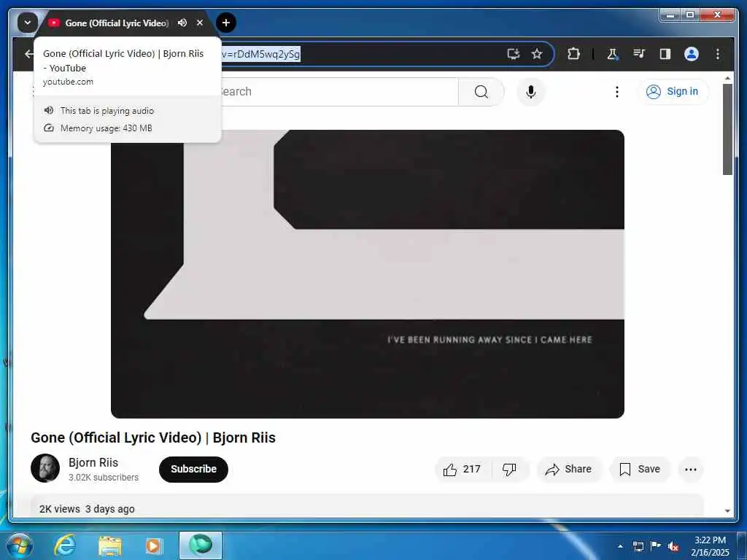Select the active browser taskbar button

point(201,545)
